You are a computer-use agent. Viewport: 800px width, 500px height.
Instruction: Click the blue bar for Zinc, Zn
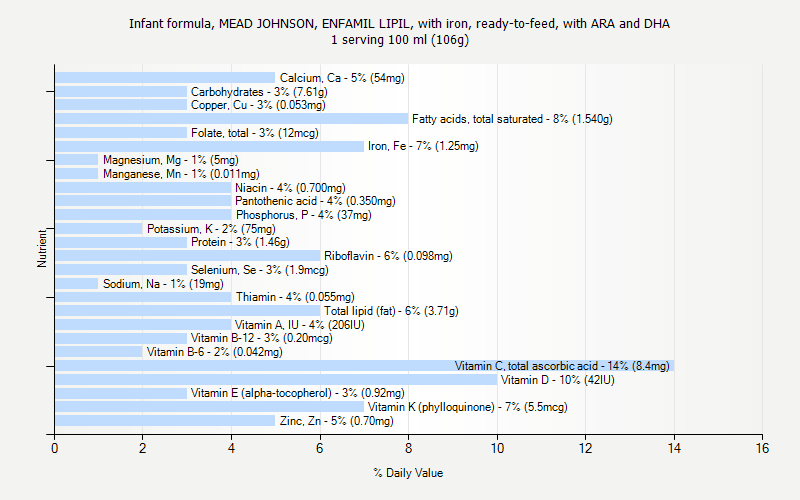(x=165, y=421)
